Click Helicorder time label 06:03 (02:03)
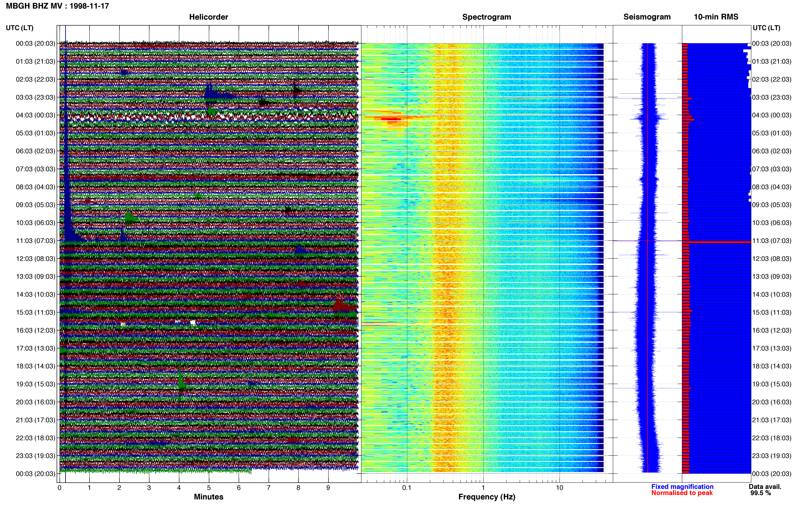812x508 pixels. (36, 151)
